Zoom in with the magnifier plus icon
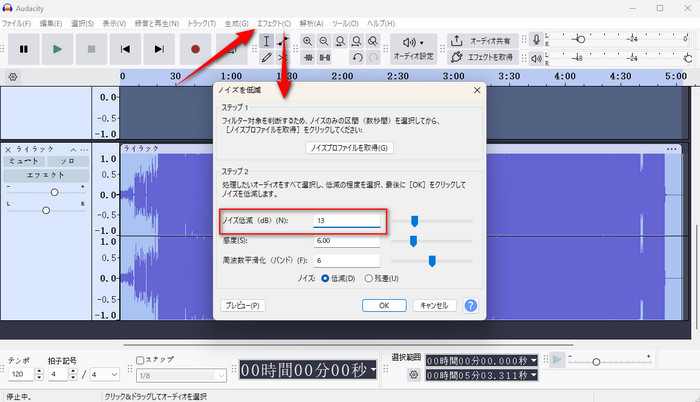700x402 pixels. [307, 41]
